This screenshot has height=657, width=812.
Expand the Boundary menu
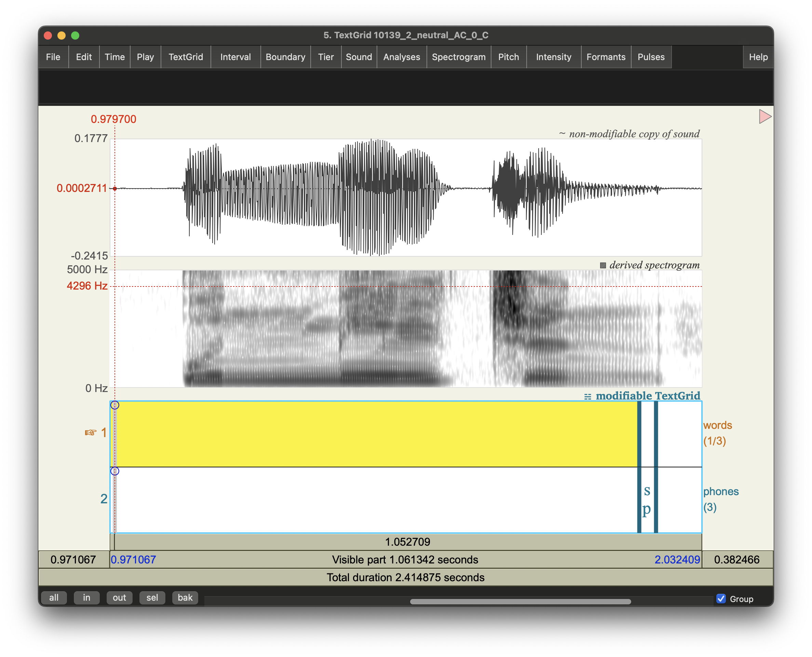pos(285,57)
